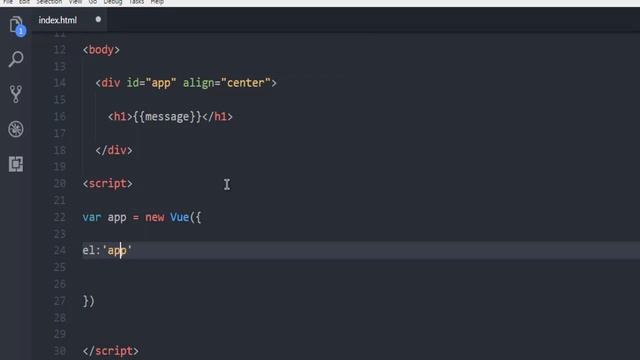Click the align="center" attribute text
This screenshot has height=360, width=640.
(x=227, y=83)
